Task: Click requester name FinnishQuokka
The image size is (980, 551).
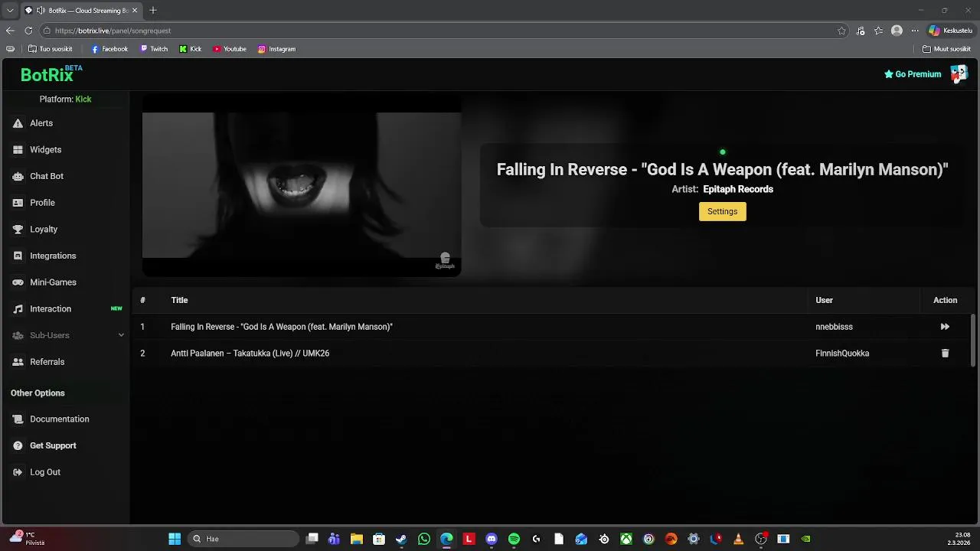Action: (842, 354)
